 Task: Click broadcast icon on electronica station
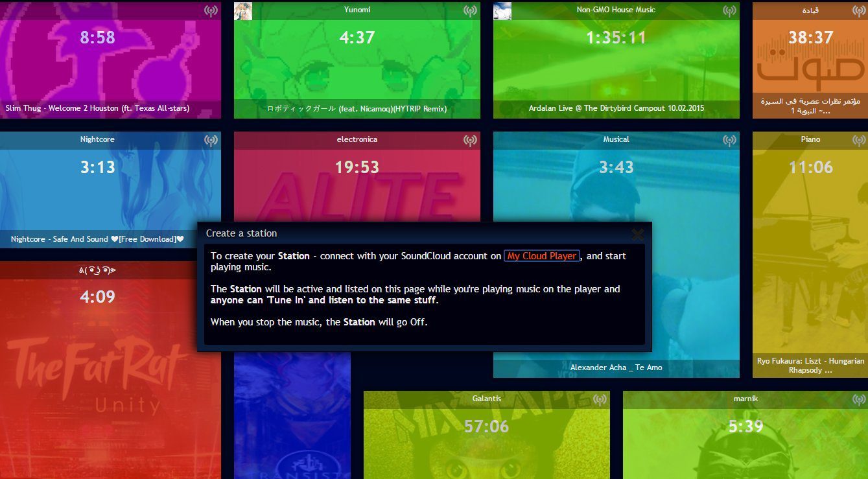pyautogui.click(x=470, y=140)
